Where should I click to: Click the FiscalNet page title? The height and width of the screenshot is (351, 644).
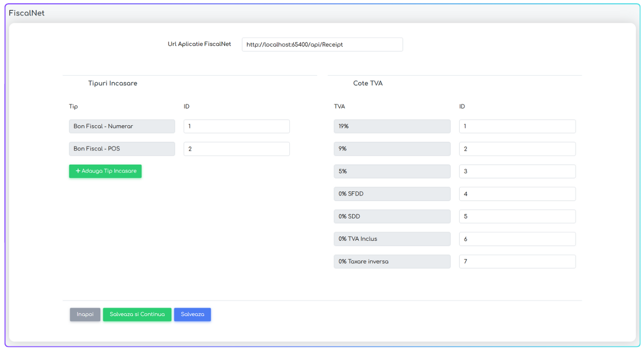(27, 13)
